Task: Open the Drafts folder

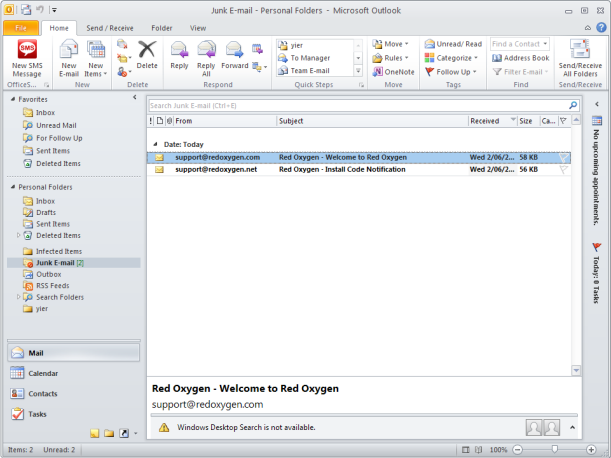Action: click(x=46, y=212)
